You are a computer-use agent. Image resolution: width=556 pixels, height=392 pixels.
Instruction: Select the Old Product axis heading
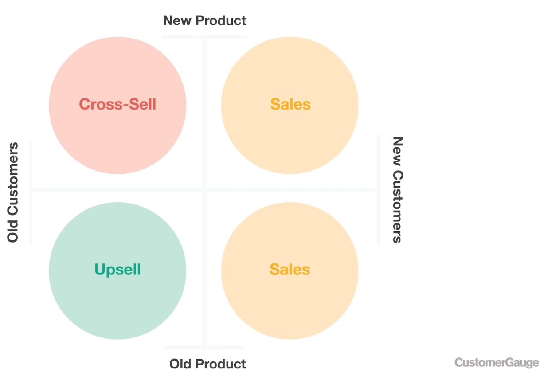coord(208,364)
